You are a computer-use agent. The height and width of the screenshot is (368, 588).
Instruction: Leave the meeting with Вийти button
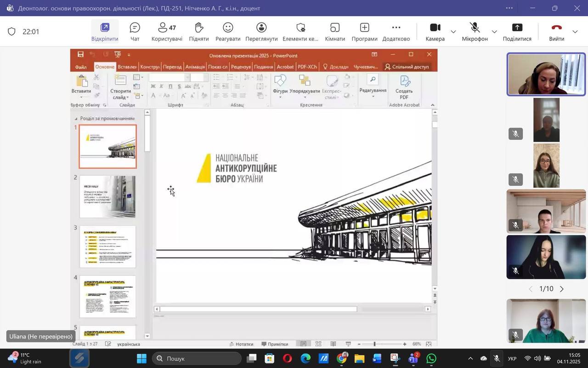pyautogui.click(x=556, y=31)
